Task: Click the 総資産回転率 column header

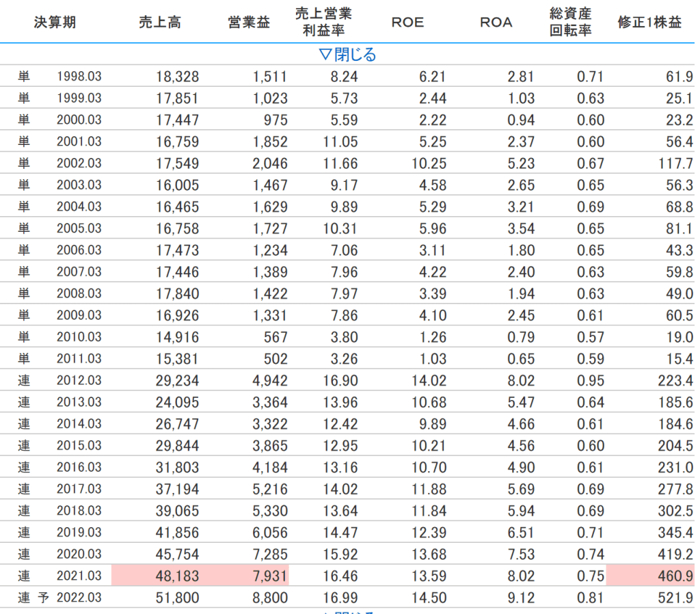Action: click(570, 22)
